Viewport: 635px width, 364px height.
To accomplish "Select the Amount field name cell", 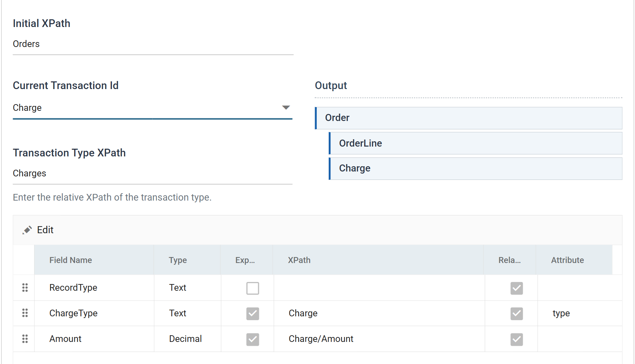I will pyautogui.click(x=94, y=339).
